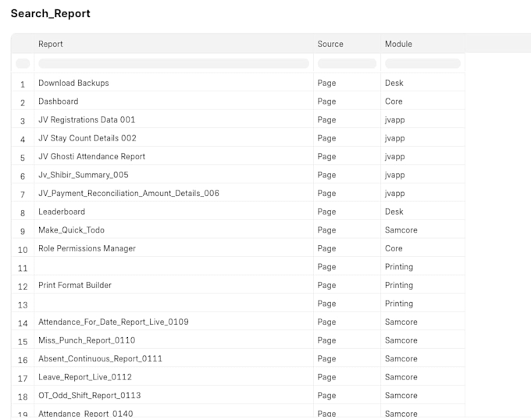Click row number 7
This screenshot has height=420, width=531.
(23, 194)
